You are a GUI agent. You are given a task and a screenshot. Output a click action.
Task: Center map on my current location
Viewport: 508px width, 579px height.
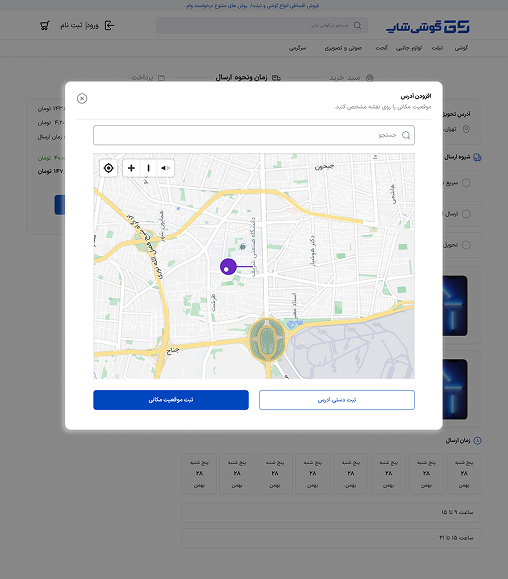coord(109,168)
